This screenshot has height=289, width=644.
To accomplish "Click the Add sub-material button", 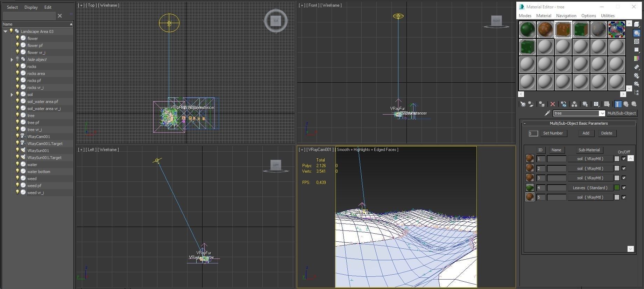I will point(586,133).
